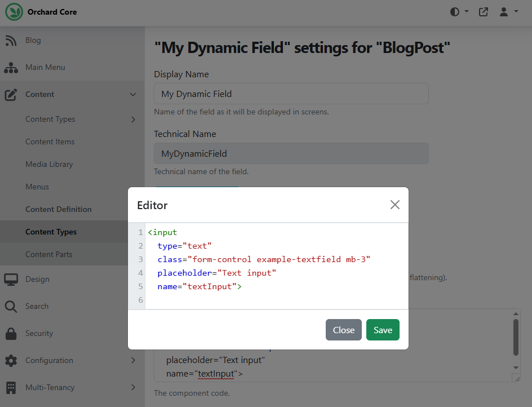Open the user menu dropdown caret
532x407 pixels.
point(516,11)
